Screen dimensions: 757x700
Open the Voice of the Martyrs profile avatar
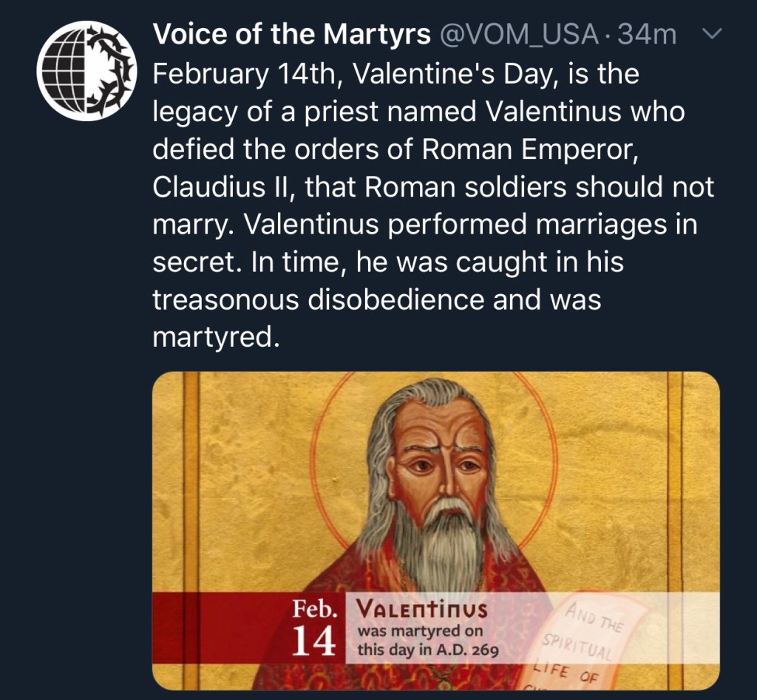tap(86, 70)
